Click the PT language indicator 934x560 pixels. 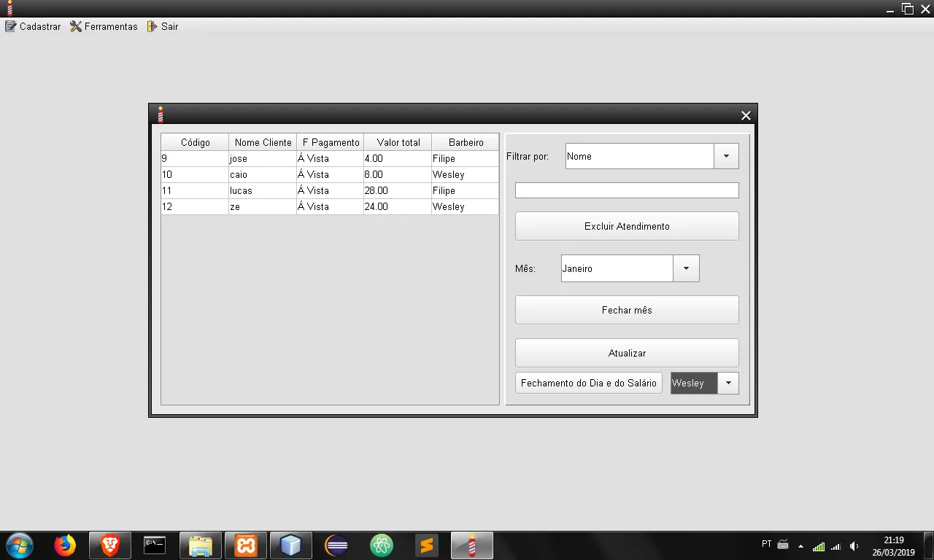pyautogui.click(x=766, y=544)
